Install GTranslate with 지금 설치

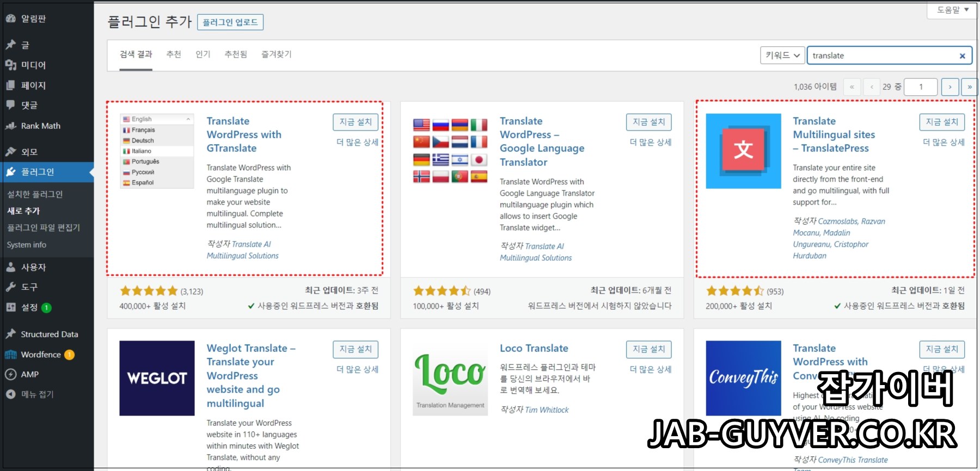[356, 122]
